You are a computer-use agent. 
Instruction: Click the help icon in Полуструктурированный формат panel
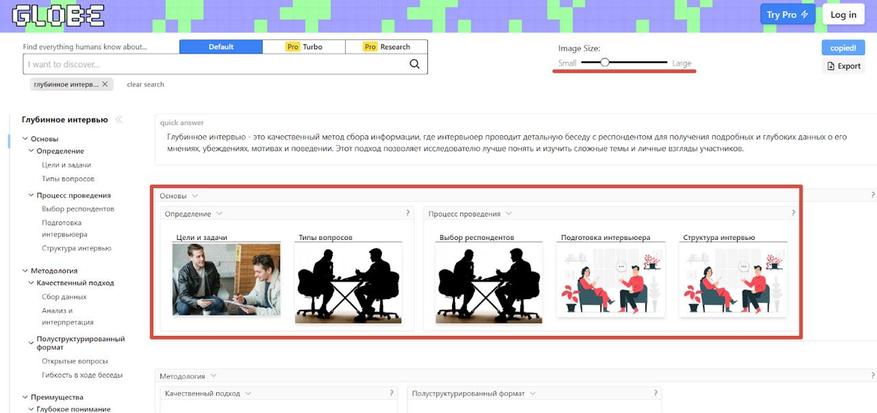[655, 393]
